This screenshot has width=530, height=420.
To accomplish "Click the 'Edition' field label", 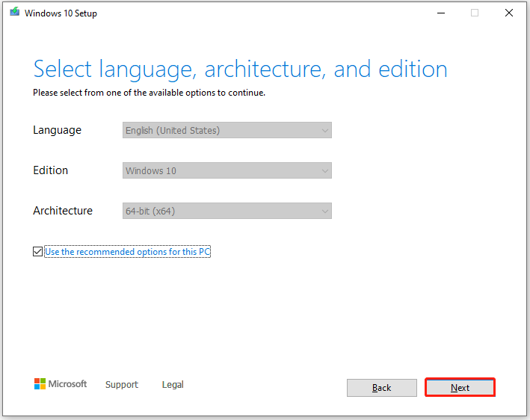I will [x=50, y=170].
